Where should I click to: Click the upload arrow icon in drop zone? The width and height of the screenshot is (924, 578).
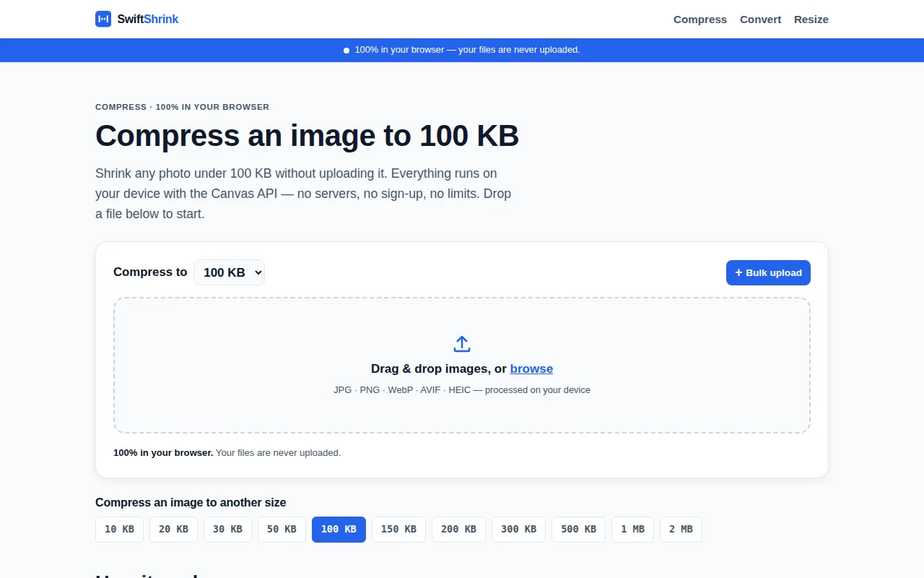[x=462, y=344]
